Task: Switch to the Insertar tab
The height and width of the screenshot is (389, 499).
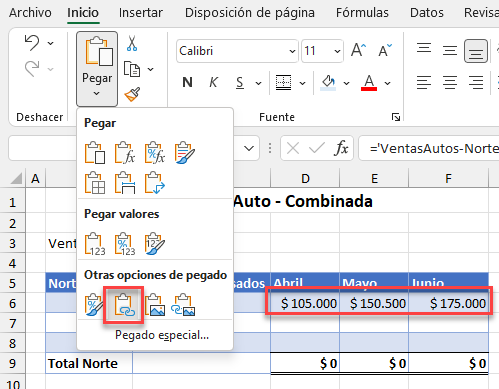Action: coord(141,13)
